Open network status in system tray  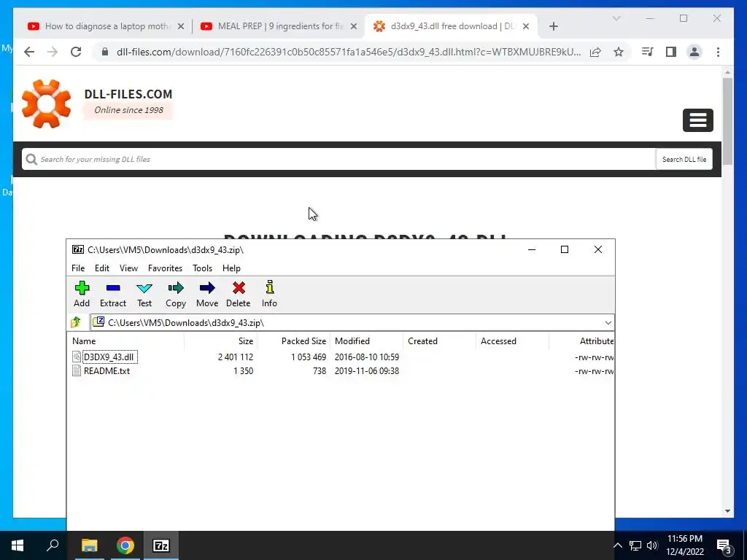635,545
